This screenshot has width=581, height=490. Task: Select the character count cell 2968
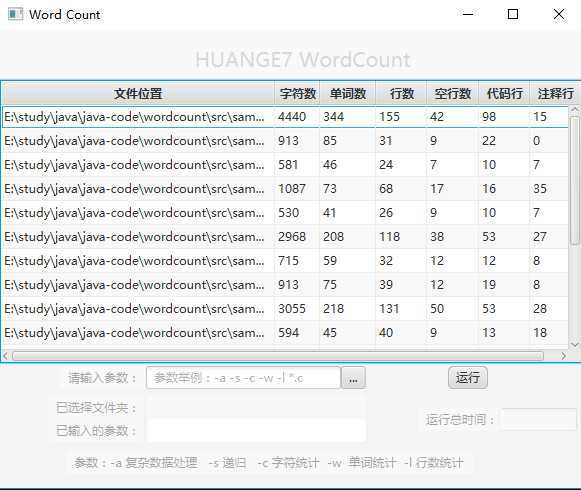coord(297,236)
